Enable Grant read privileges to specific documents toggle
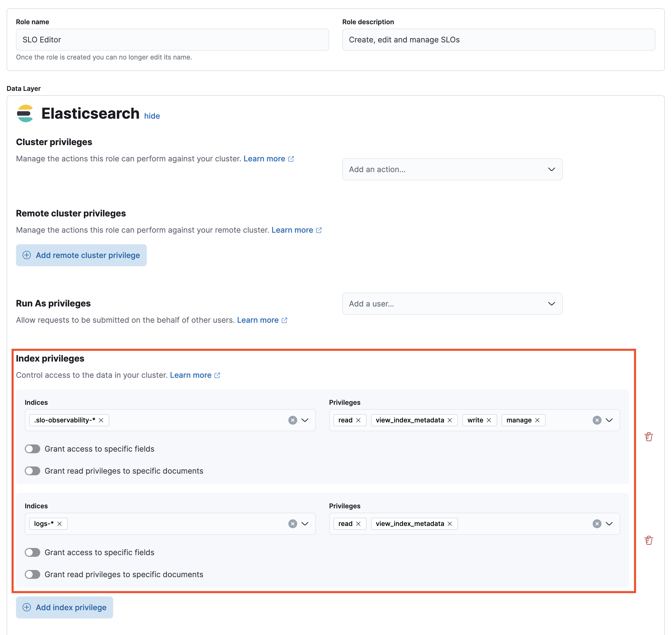 pyautogui.click(x=32, y=471)
